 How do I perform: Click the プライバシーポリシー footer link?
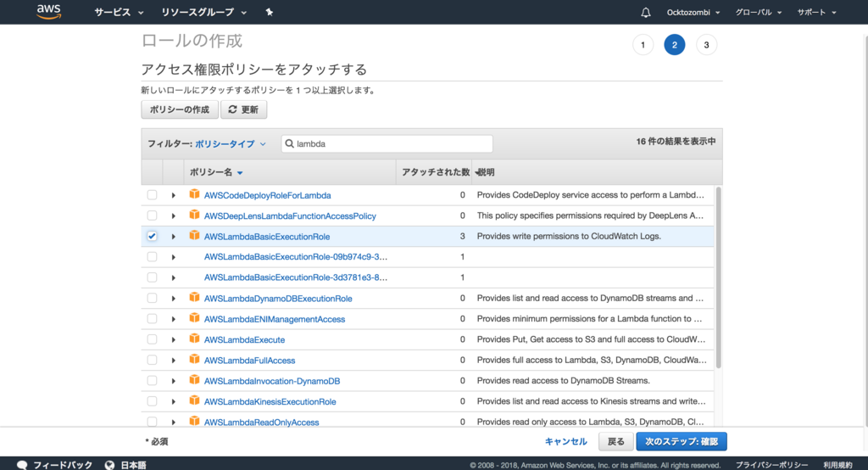(x=771, y=465)
